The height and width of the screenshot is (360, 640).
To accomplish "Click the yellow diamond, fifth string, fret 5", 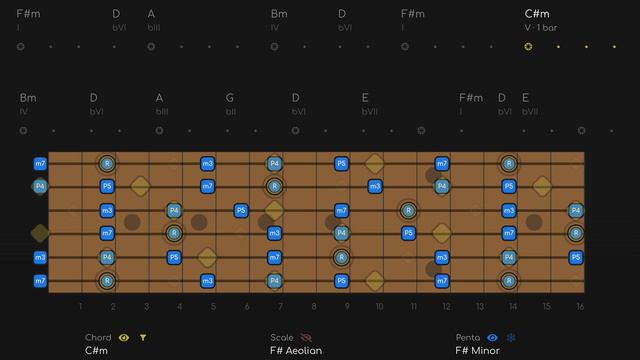I will pyautogui.click(x=207, y=258).
